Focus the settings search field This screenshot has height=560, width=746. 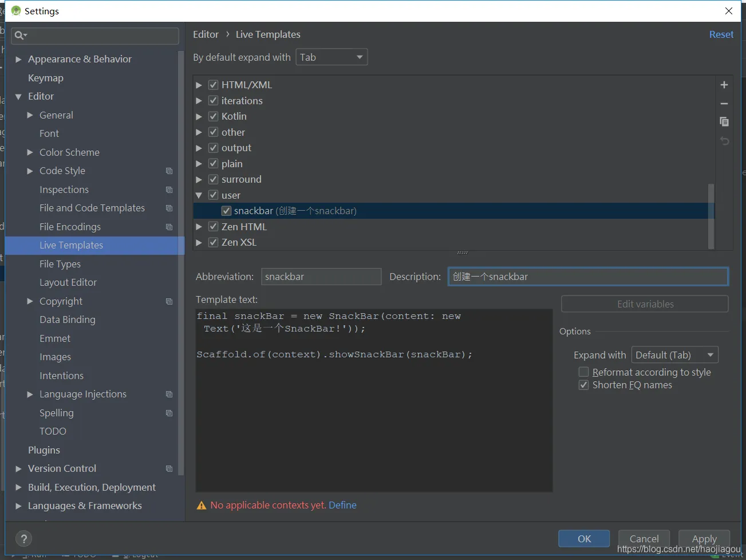pos(95,36)
